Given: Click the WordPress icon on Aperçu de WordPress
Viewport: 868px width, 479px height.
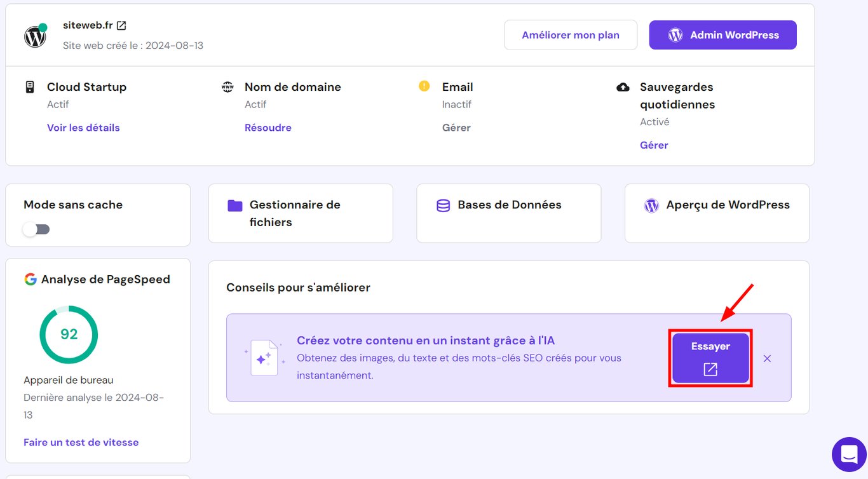Looking at the screenshot, I should click(651, 205).
